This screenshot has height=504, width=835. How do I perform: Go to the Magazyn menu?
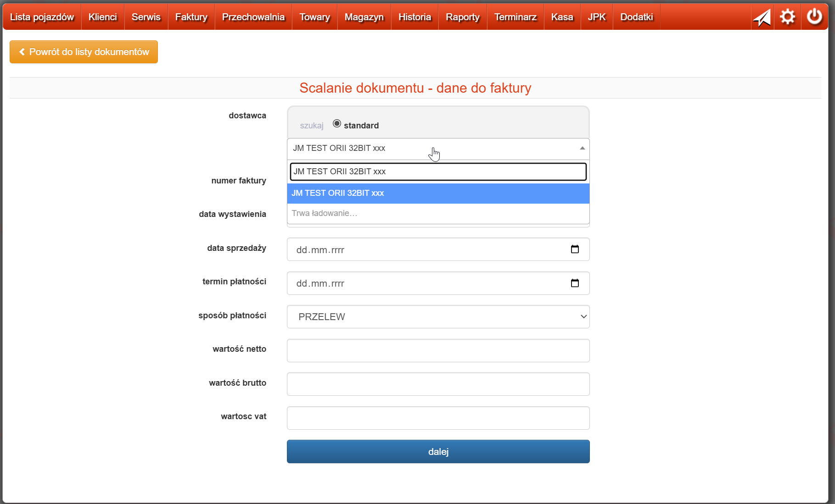pyautogui.click(x=364, y=17)
